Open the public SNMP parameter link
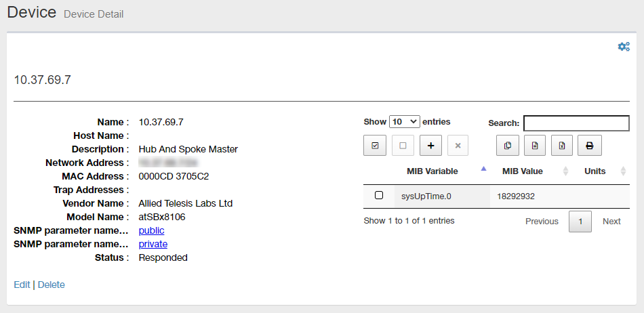Screen dimensions: 644x313 point(151,230)
